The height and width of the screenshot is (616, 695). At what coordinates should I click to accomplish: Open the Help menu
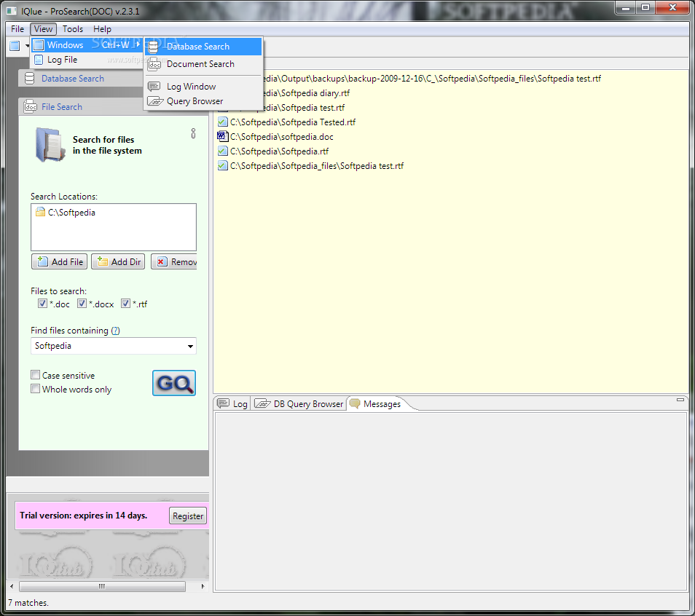[102, 29]
